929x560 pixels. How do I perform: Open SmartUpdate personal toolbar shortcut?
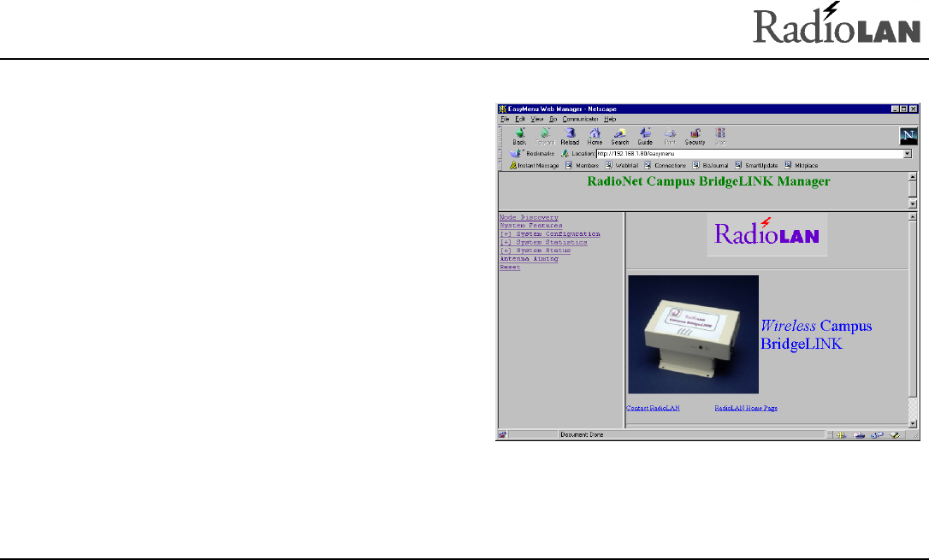point(756,165)
